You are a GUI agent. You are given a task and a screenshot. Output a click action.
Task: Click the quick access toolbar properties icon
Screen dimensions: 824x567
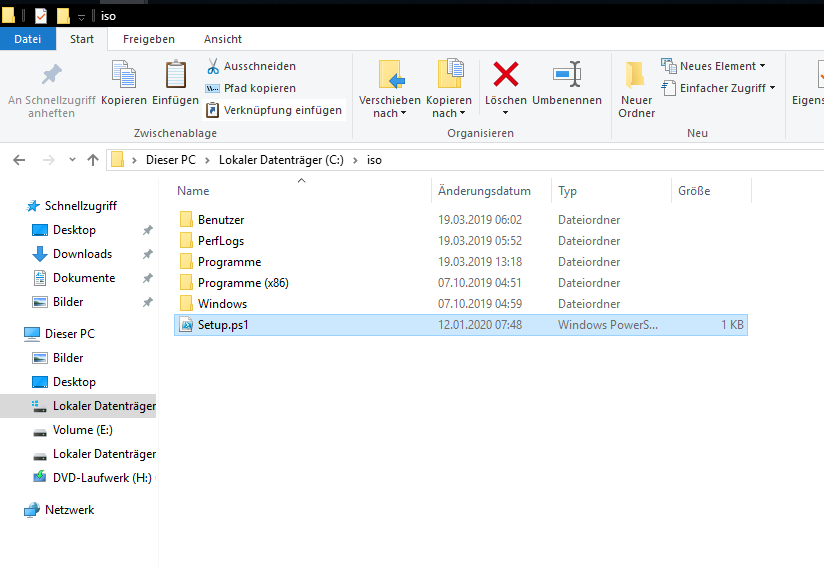coord(41,16)
